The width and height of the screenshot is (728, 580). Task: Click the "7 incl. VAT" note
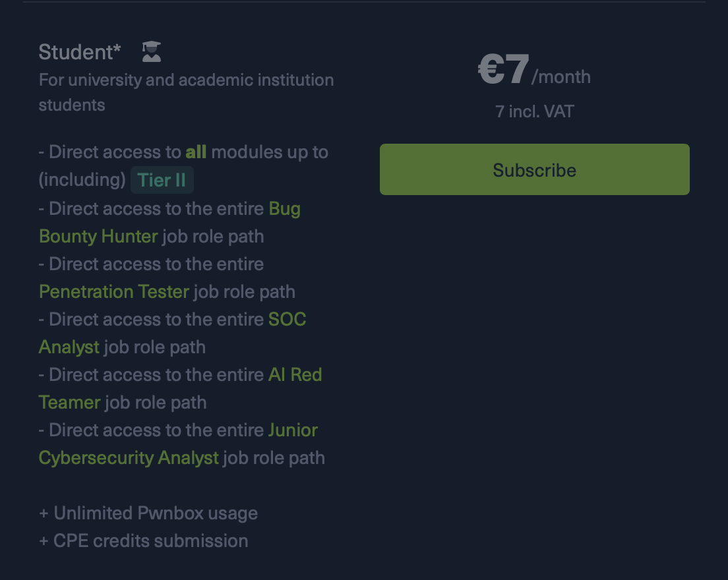tap(534, 111)
